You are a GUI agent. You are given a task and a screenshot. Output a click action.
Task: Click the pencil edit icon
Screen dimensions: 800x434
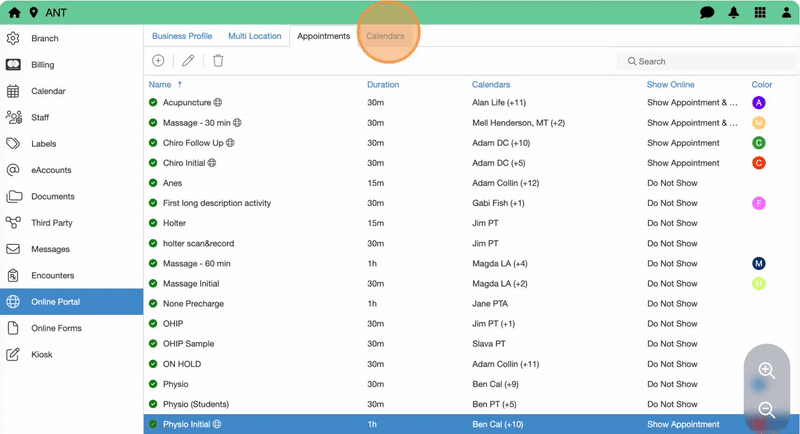coord(188,61)
